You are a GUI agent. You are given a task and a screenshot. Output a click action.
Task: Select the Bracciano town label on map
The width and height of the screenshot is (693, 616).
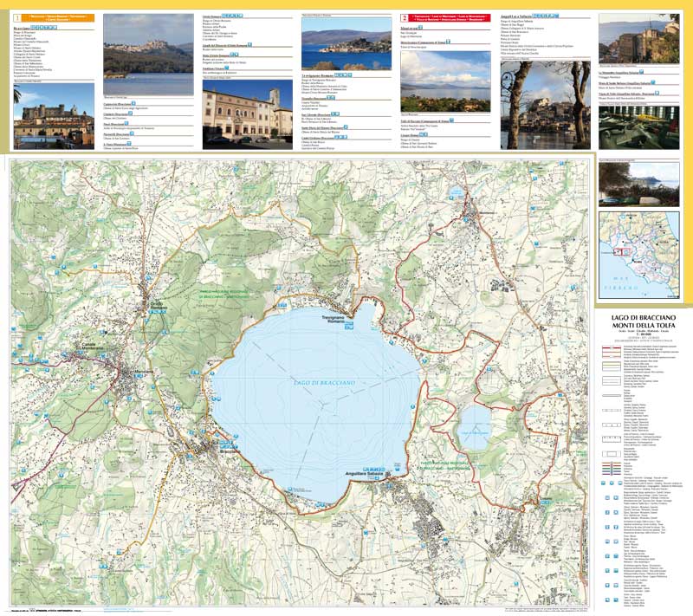tap(230, 452)
